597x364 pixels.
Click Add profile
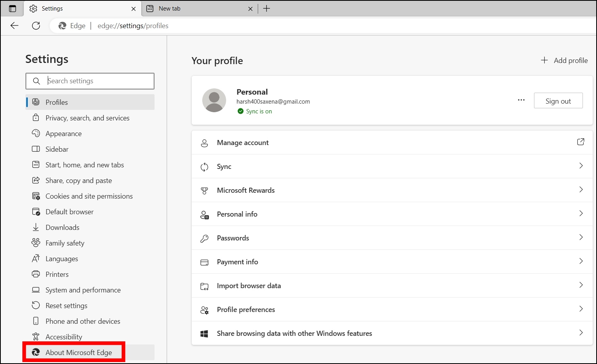click(x=564, y=60)
